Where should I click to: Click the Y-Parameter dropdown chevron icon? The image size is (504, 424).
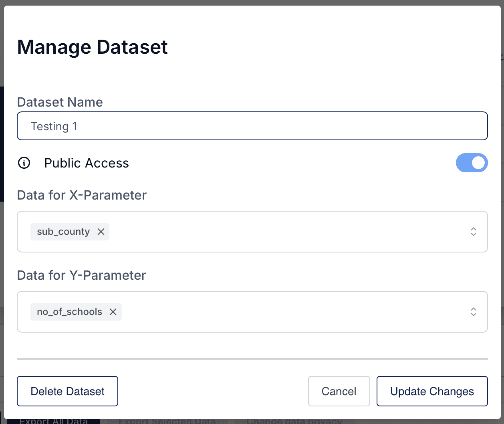[473, 312]
